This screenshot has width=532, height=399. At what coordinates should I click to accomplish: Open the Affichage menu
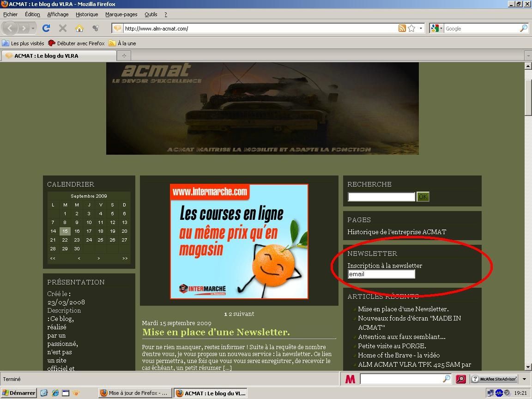(58, 14)
